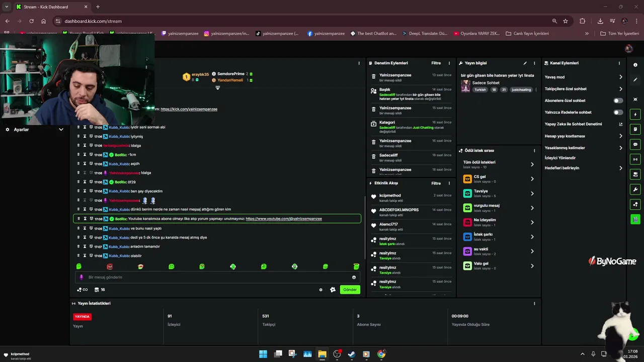
Task: Expand Yasaklanmış kelimeler
Action: click(620, 148)
